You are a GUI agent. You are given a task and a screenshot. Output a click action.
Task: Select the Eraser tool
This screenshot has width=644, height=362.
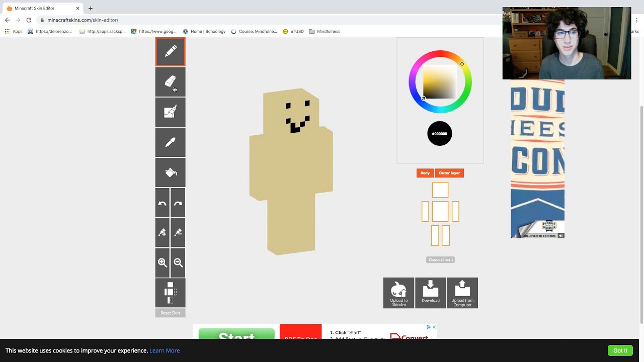coord(170,81)
